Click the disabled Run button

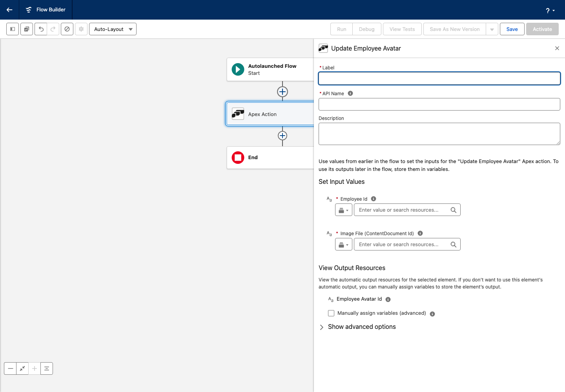pos(342,29)
